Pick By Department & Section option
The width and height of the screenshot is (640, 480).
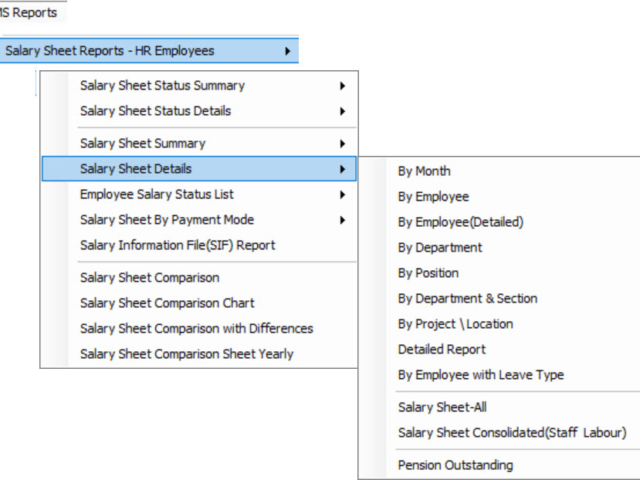pyautogui.click(x=467, y=298)
